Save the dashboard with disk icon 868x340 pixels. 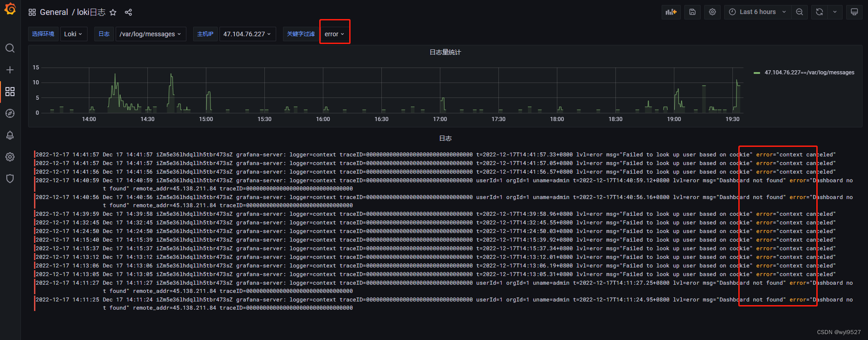coord(692,12)
